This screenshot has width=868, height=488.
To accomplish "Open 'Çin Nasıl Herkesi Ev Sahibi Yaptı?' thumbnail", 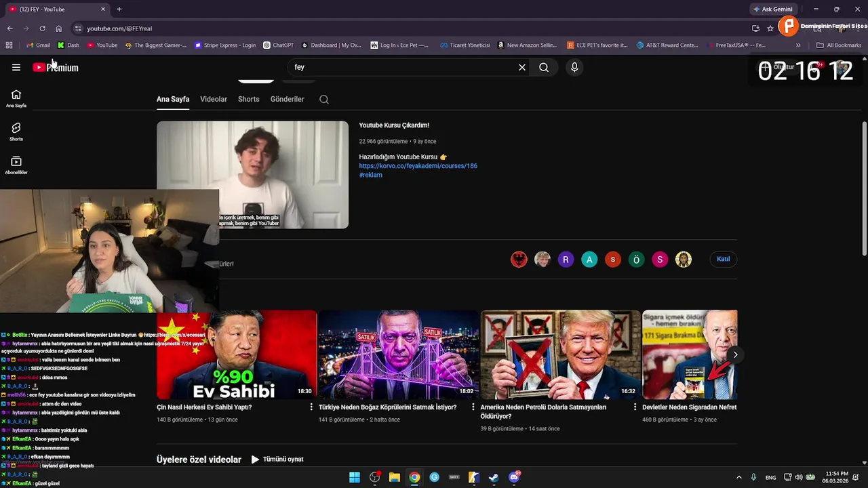I will click(x=237, y=354).
